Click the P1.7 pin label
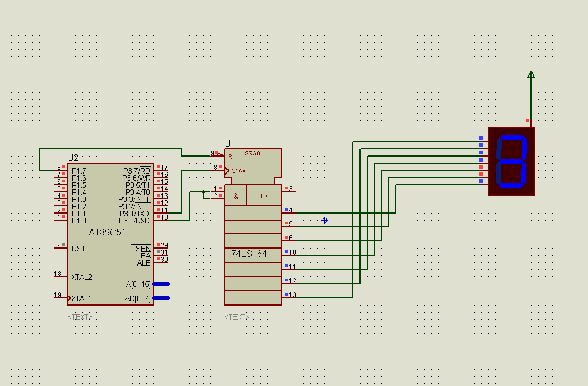Image resolution: width=588 pixels, height=386 pixels. (79, 171)
